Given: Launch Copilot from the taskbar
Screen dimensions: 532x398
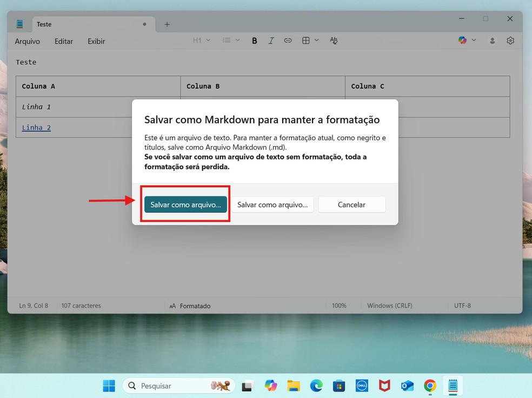Looking at the screenshot, I should coord(271,386).
